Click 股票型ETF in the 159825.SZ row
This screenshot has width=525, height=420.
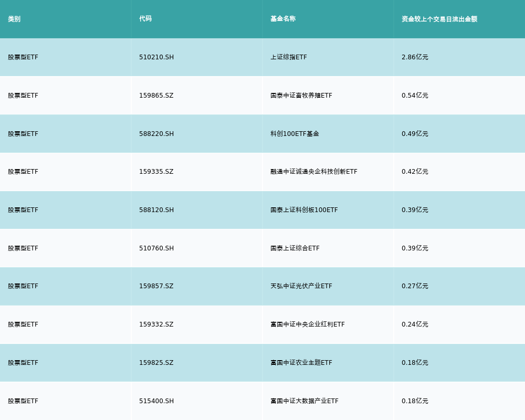click(x=23, y=363)
